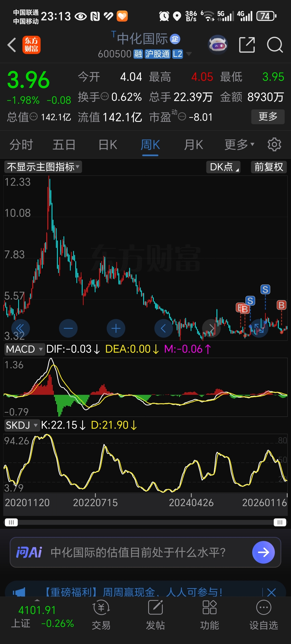Tap the info icon next to 总值
This screenshot has width=291, height=644.
[34, 117]
